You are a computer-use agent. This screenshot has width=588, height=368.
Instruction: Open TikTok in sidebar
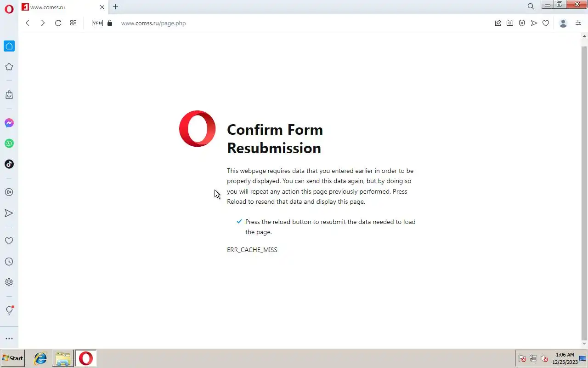point(9,164)
